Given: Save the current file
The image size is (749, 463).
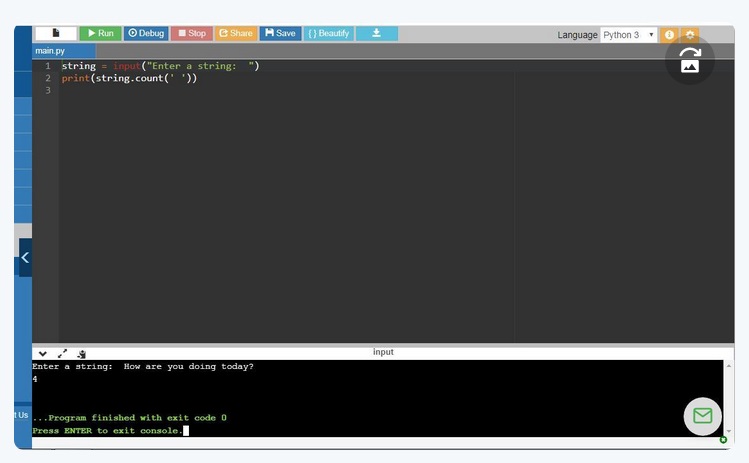Looking at the screenshot, I should point(280,33).
